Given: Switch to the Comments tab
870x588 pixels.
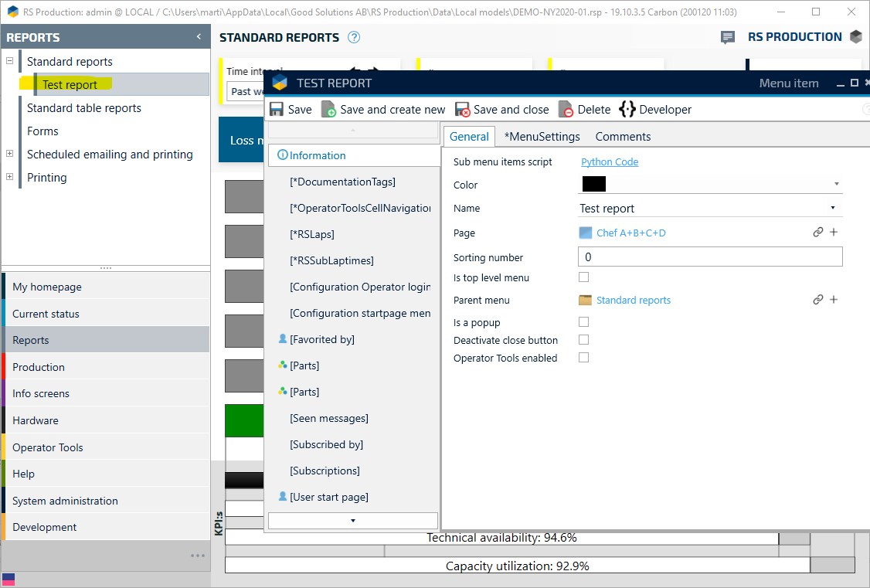Looking at the screenshot, I should tap(623, 137).
